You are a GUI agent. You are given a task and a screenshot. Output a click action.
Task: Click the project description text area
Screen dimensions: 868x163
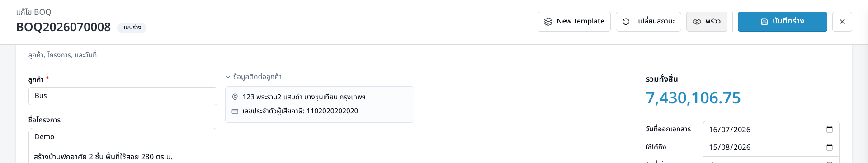coord(123,155)
